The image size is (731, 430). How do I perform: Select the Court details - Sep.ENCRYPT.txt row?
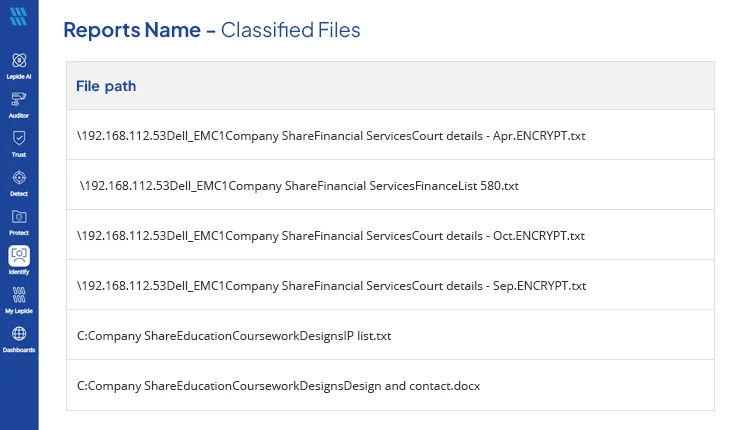390,285
